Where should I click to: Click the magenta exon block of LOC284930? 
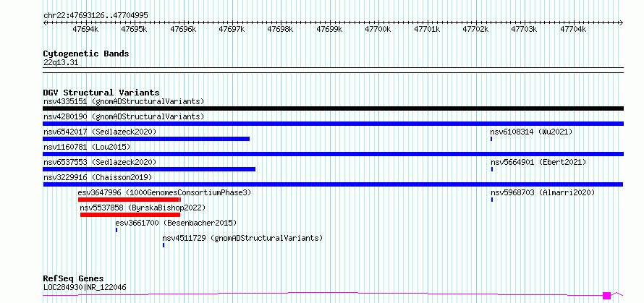coord(606,295)
